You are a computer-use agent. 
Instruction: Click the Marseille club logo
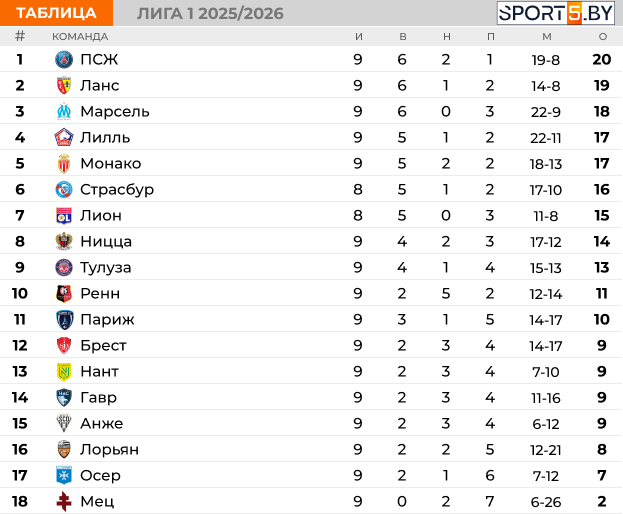[64, 111]
